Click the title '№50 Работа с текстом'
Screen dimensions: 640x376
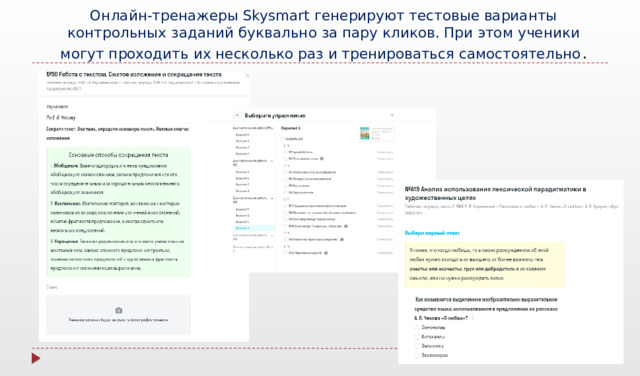click(x=76, y=75)
